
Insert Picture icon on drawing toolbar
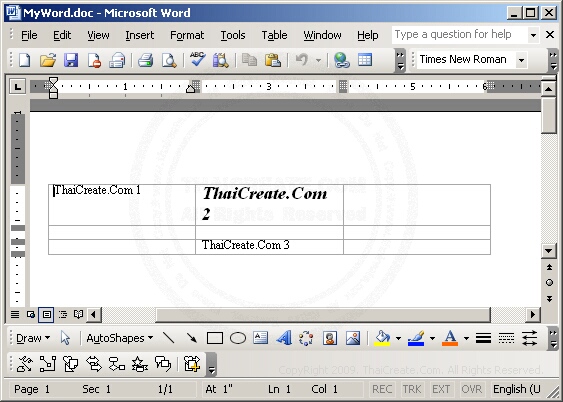(353, 338)
